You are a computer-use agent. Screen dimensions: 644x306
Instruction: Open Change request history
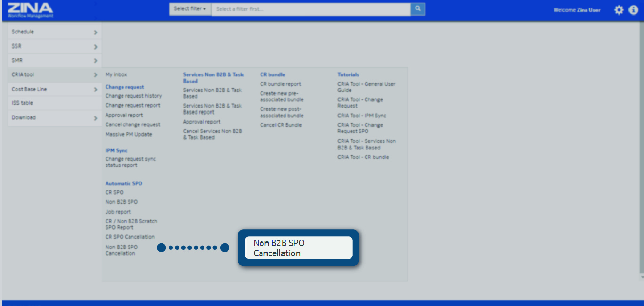coord(133,96)
